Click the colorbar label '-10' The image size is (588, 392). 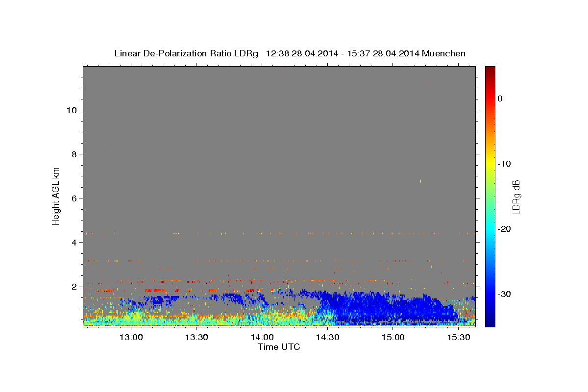pyautogui.click(x=504, y=164)
